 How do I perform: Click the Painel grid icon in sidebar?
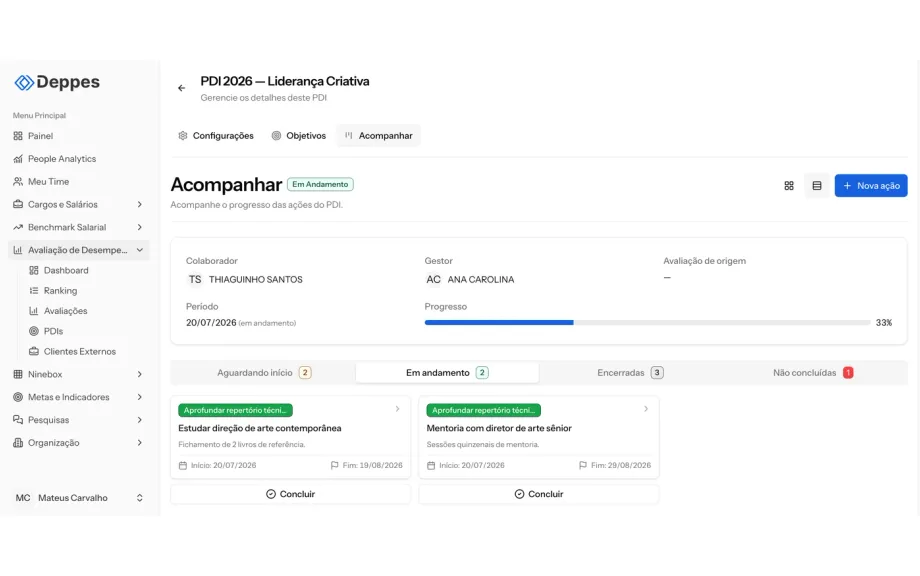click(x=18, y=136)
